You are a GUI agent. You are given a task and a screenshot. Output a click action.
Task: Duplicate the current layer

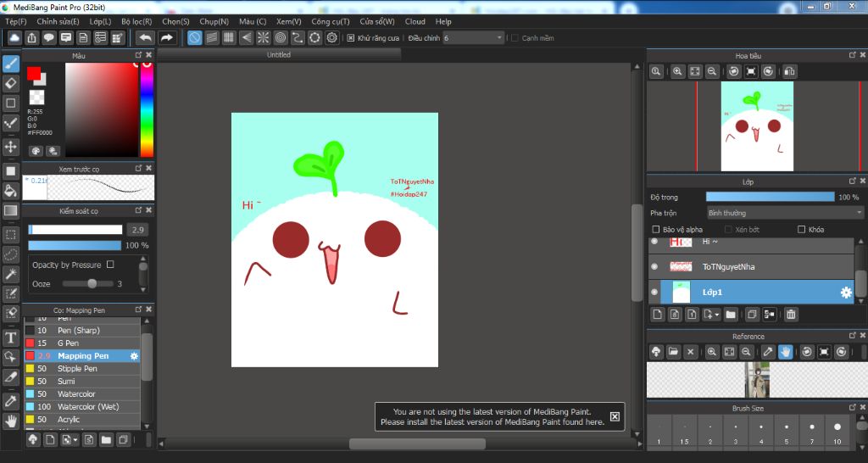coord(751,315)
